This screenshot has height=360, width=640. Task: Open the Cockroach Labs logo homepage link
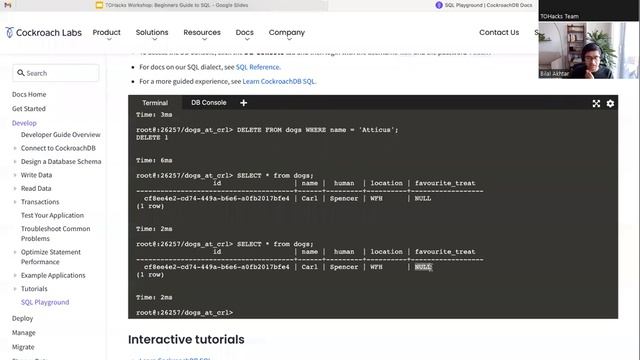click(43, 33)
